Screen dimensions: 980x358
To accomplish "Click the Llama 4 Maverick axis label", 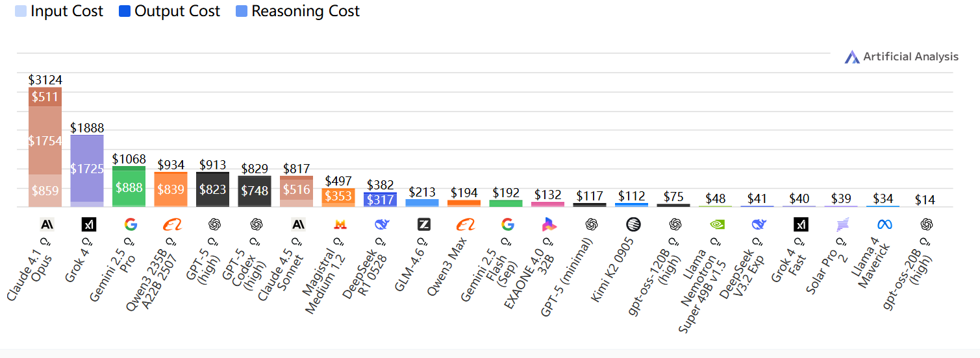I will (x=871, y=264).
